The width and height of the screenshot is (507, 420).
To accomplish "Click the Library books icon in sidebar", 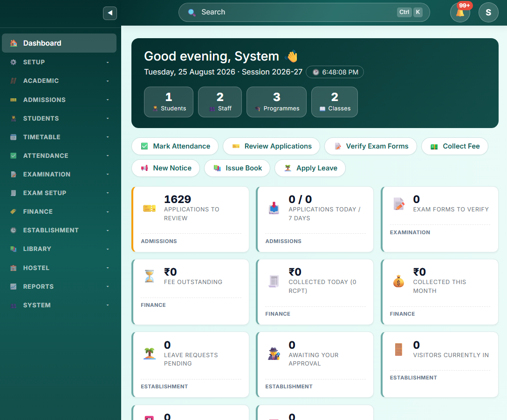I will point(13,249).
